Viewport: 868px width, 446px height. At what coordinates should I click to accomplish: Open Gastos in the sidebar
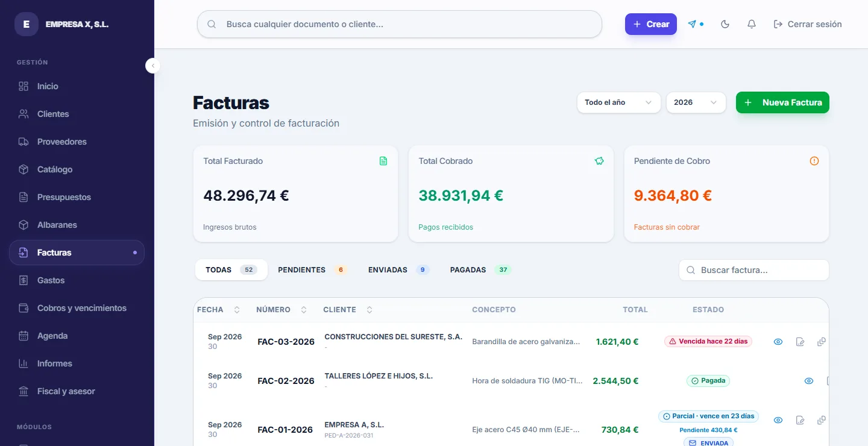point(77,280)
